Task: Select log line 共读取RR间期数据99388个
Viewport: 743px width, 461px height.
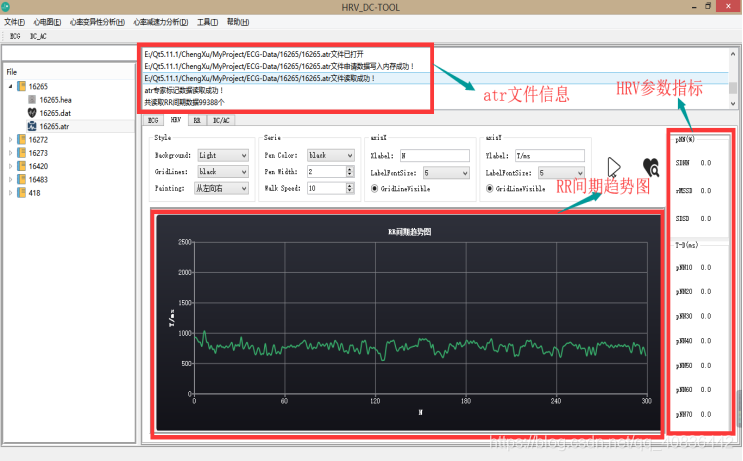Action: tap(184, 102)
